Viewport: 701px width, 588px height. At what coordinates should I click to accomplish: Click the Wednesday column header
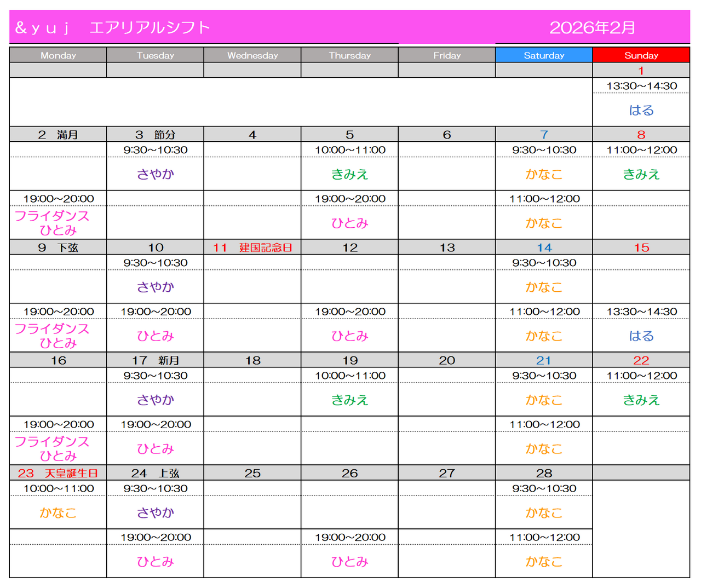point(252,55)
